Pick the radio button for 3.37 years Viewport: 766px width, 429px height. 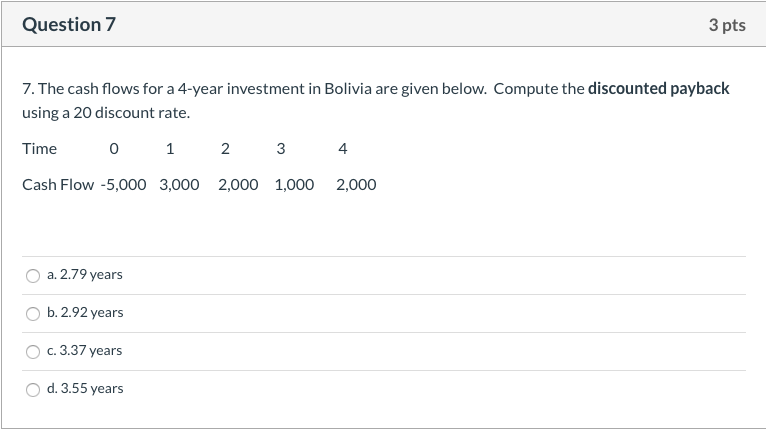33,351
